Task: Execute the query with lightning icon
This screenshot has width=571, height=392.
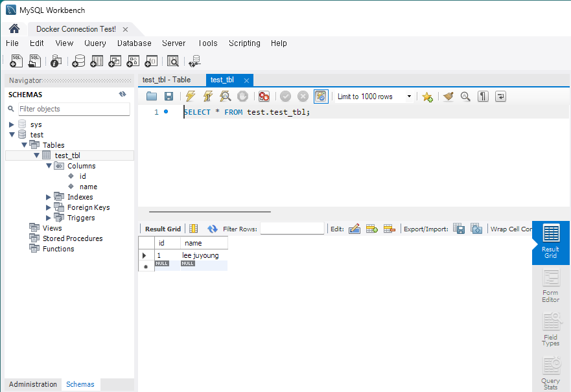Action: 190,97
